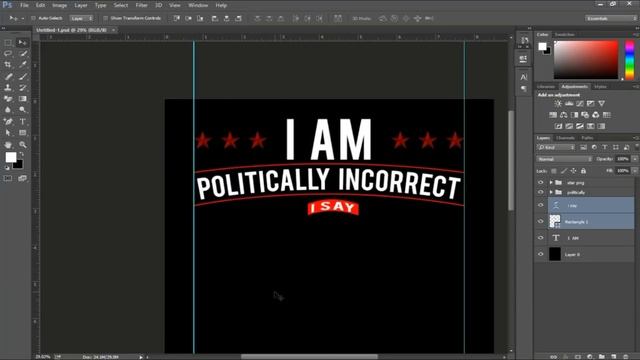
Task: Open the Filter menu
Action: 141,5
